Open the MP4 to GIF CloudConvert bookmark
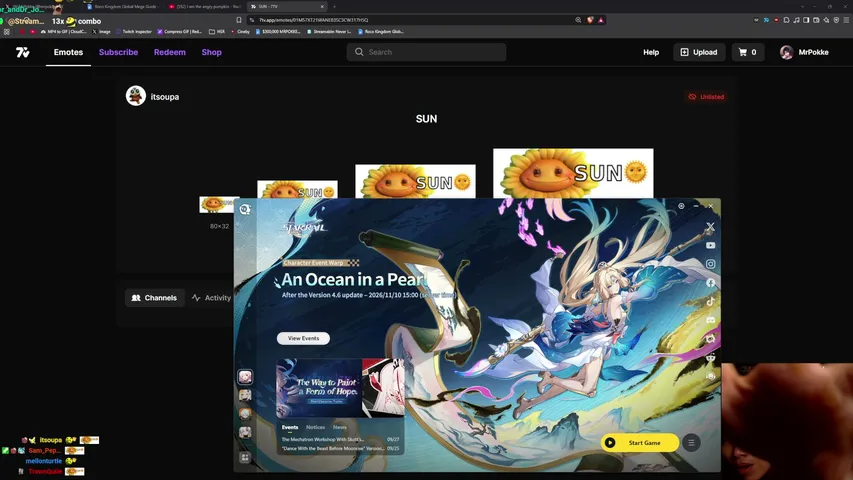 [63, 32]
